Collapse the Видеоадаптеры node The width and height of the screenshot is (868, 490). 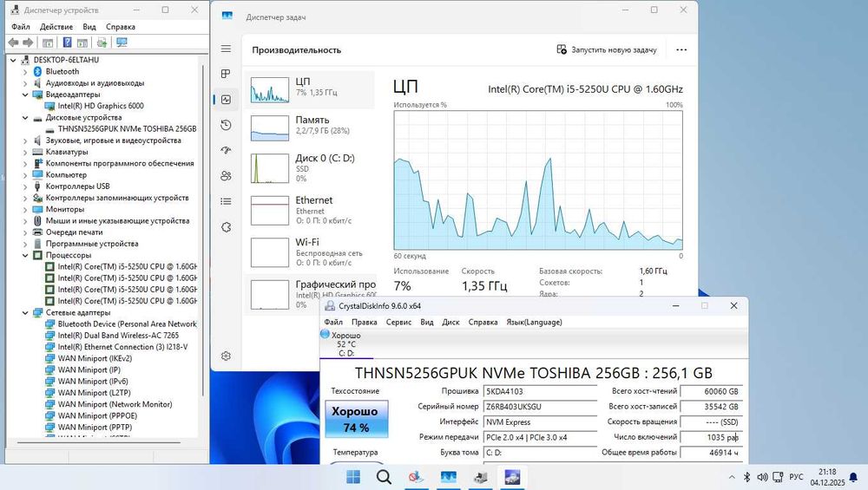click(25, 95)
